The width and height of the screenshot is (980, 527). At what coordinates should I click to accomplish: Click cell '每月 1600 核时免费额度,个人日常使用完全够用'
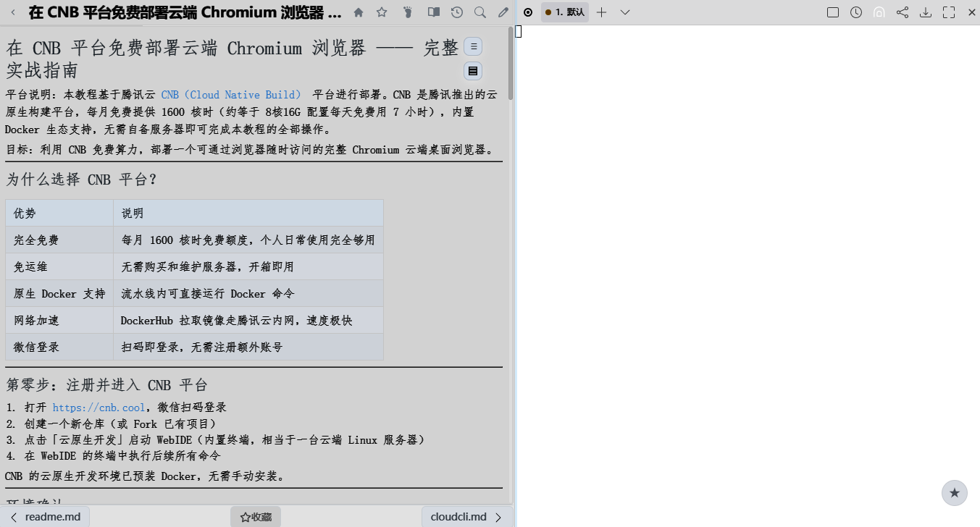[248, 240]
